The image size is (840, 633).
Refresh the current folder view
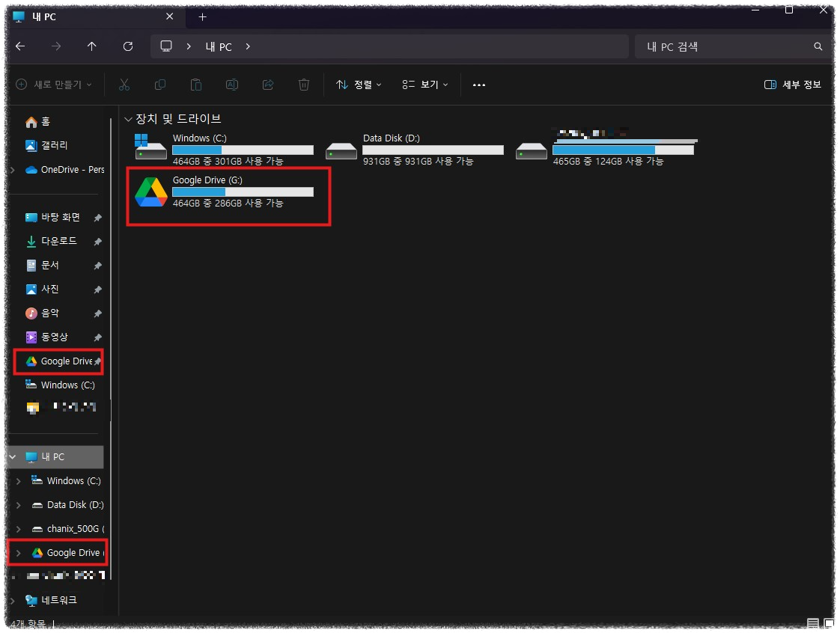point(128,46)
